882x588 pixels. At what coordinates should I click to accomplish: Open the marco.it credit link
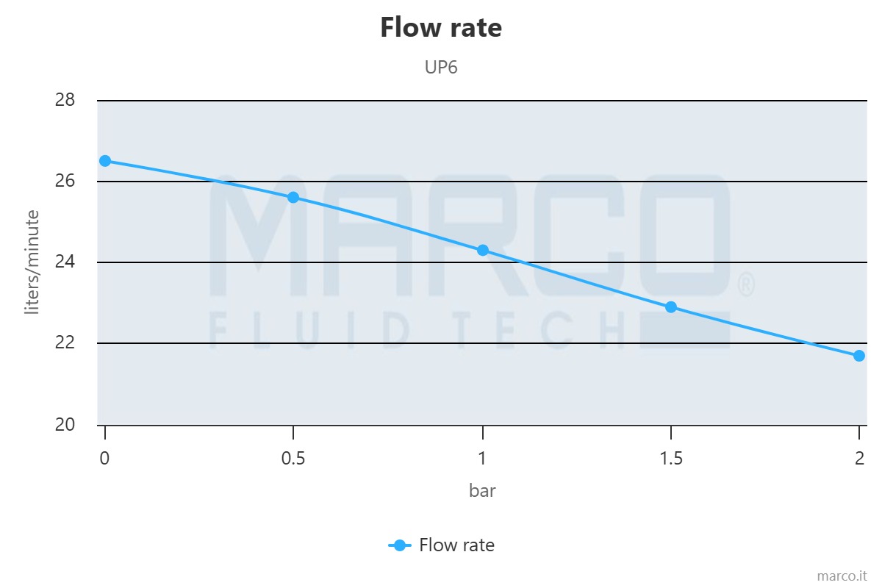pyautogui.click(x=843, y=575)
